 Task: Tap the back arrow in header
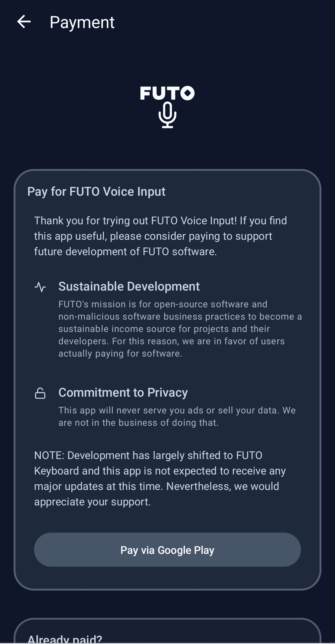coord(24,22)
